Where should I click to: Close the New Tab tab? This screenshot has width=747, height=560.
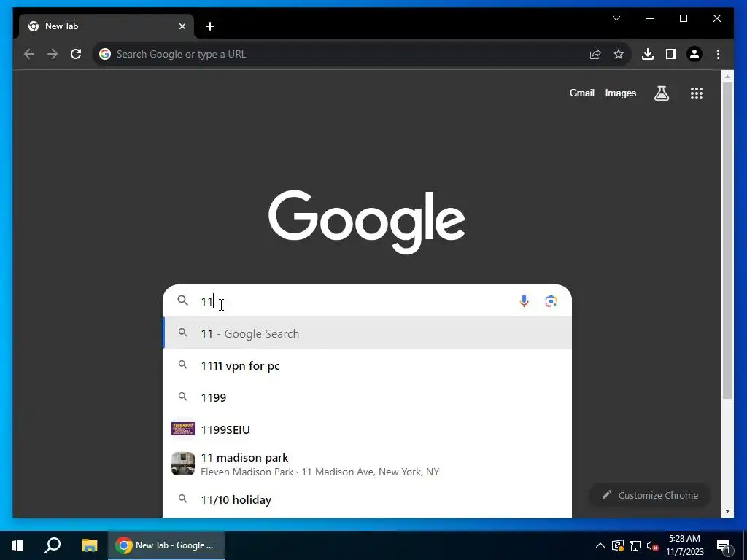coord(182,26)
